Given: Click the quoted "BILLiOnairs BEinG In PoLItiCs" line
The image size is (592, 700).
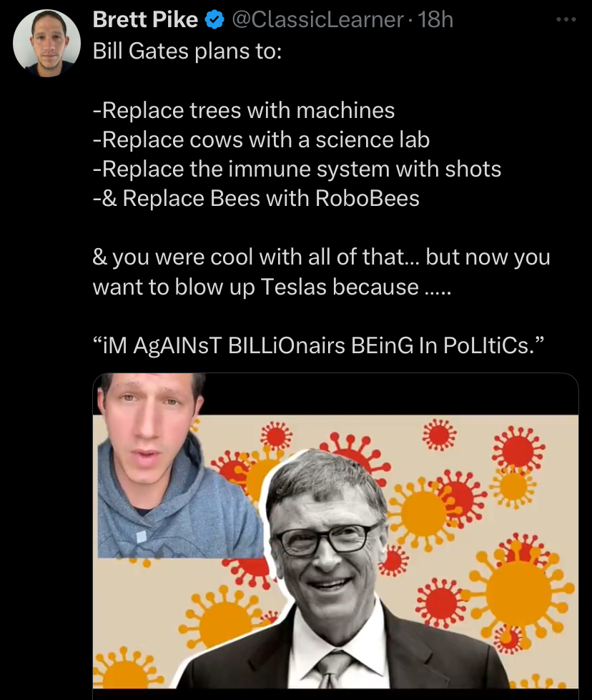Looking at the screenshot, I should [x=318, y=345].
